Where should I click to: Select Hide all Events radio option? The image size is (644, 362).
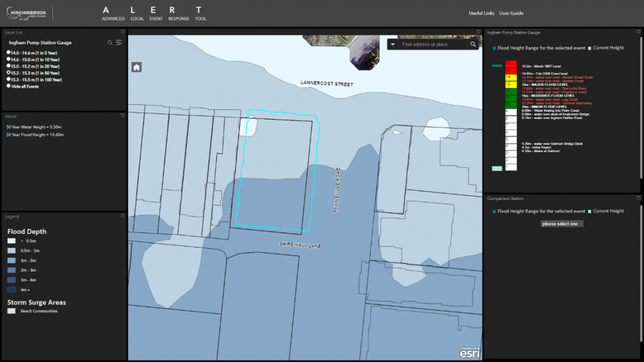coord(9,86)
